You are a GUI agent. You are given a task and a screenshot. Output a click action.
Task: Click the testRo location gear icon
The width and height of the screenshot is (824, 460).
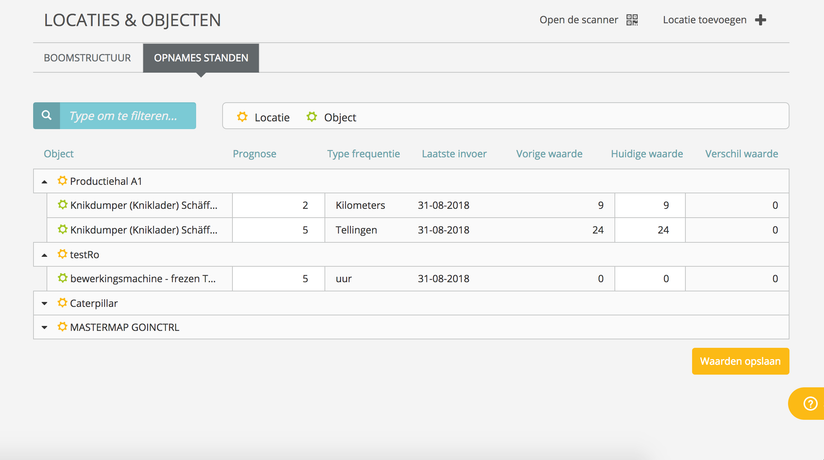pos(63,255)
